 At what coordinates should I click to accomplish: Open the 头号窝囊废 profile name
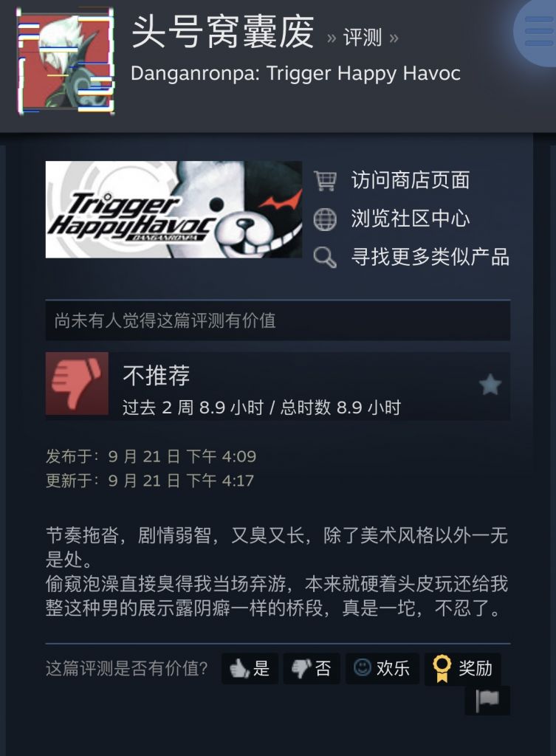pyautogui.click(x=222, y=32)
